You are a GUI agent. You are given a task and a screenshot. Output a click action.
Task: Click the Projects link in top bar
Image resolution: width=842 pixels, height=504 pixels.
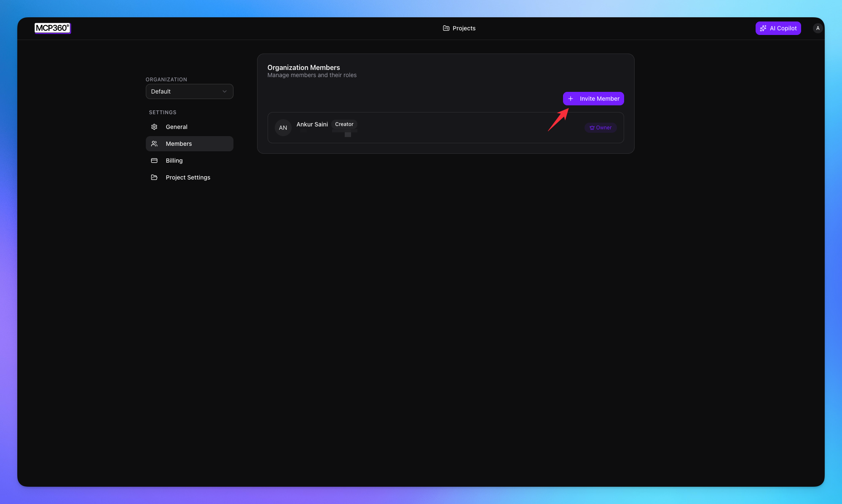click(464, 28)
